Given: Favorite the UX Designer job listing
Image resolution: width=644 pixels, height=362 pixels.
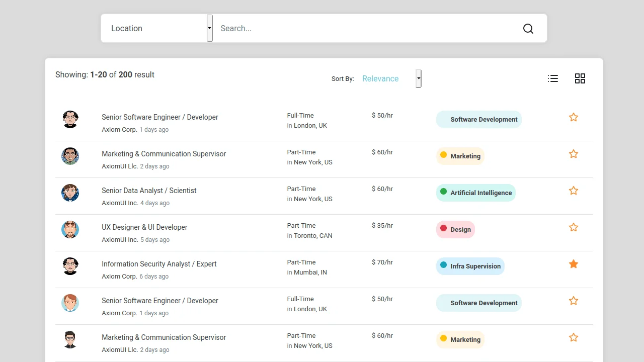Looking at the screenshot, I should [573, 227].
